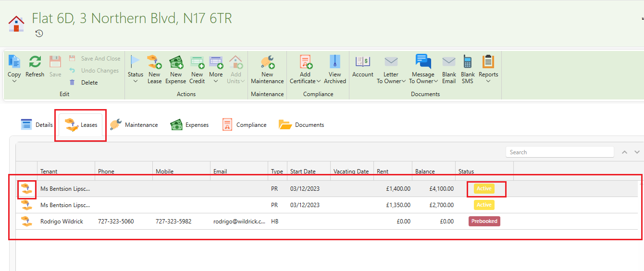
Task: Click the Refresh icon in ribbon
Action: 35,62
